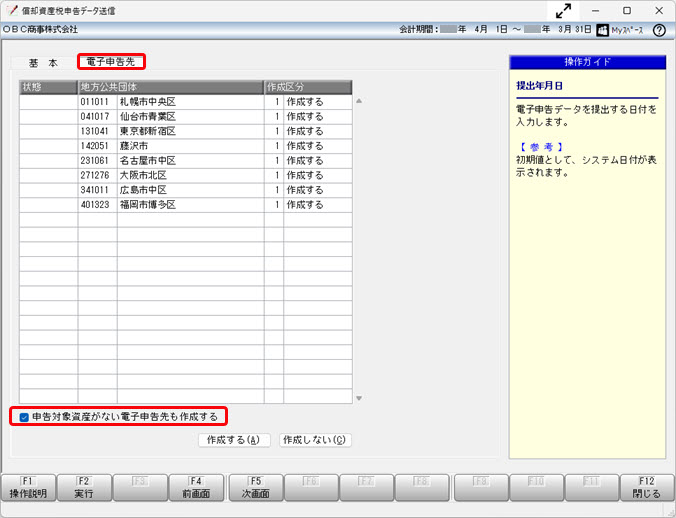Switch to the 基本 tab
Viewport: 676px width, 518px height.
(x=43, y=62)
